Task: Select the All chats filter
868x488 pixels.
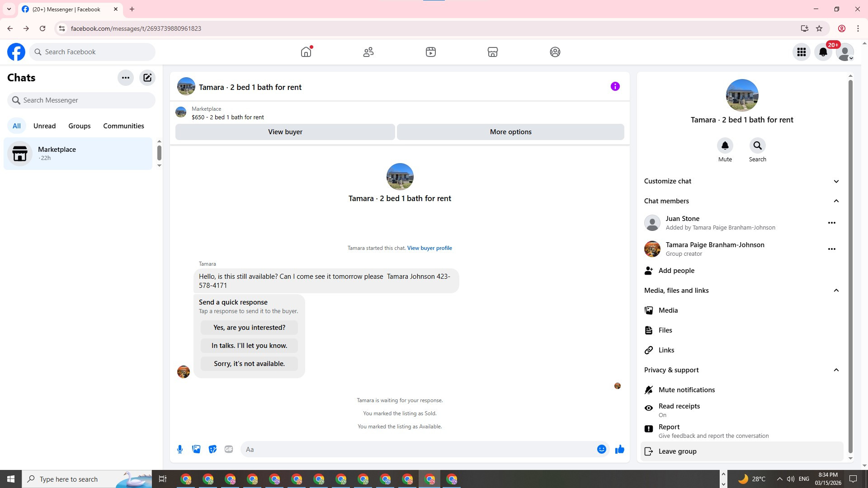Action: tap(17, 126)
